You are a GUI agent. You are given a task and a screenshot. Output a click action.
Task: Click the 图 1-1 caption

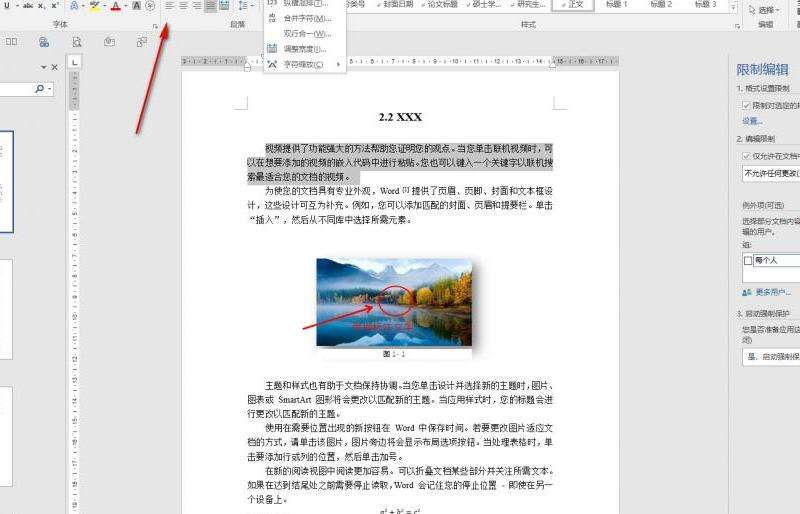394,354
